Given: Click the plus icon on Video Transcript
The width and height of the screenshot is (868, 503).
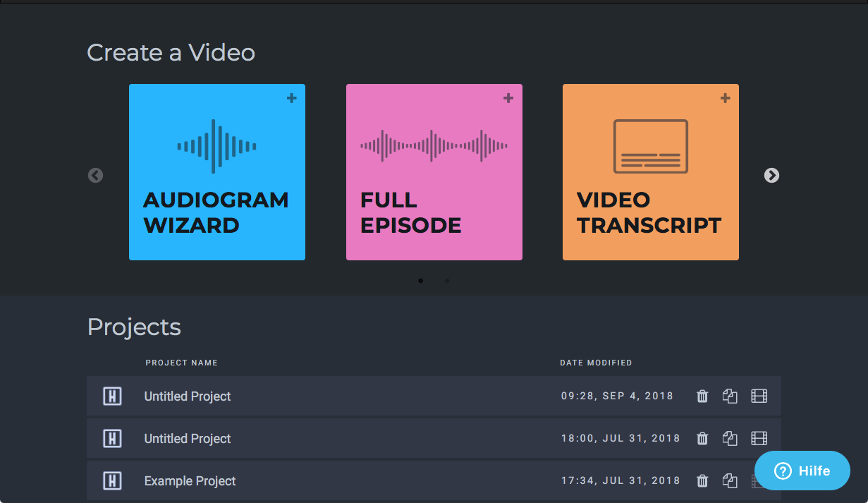Looking at the screenshot, I should click(x=725, y=99).
